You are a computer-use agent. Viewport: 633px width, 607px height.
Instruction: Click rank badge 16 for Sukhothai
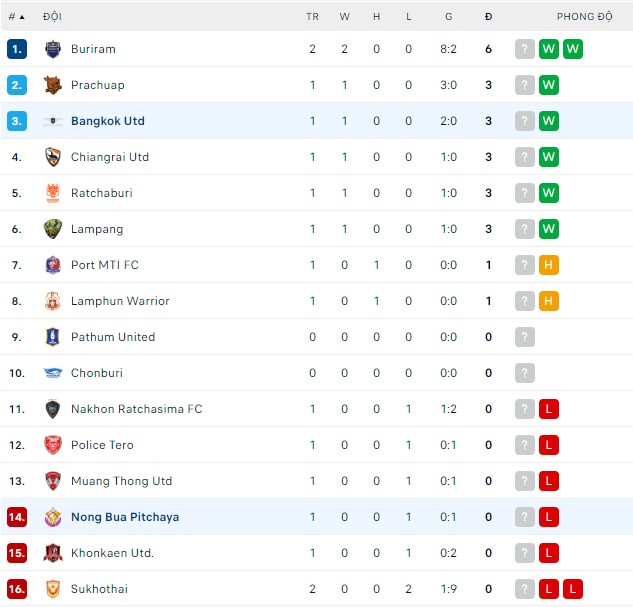pos(16,589)
